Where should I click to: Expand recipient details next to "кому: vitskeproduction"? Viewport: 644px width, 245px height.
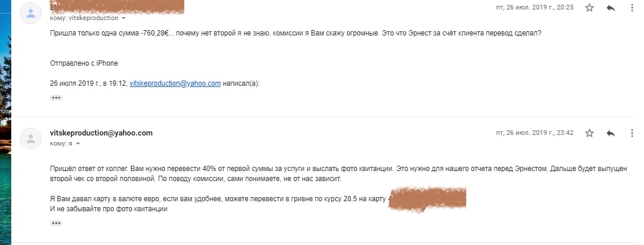pyautogui.click(x=124, y=18)
